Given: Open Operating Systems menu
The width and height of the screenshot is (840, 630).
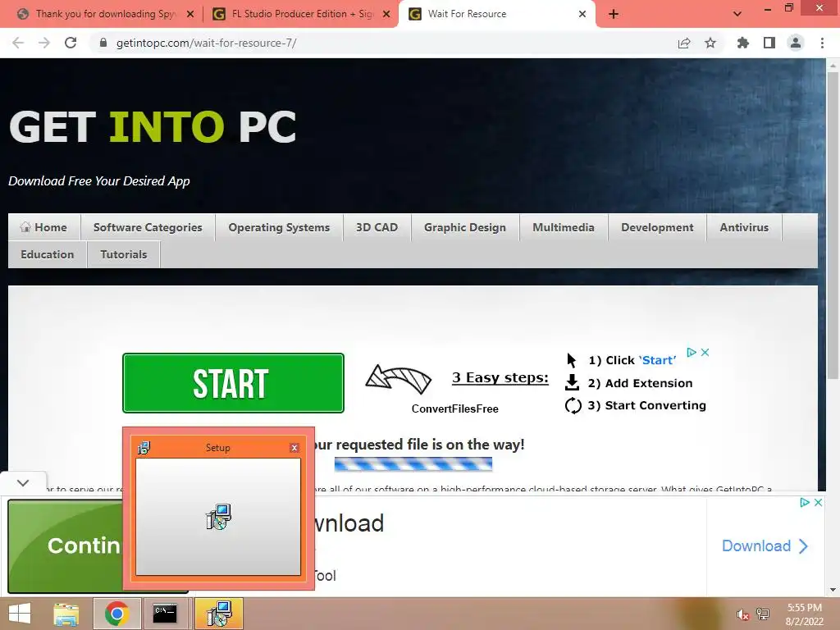Looking at the screenshot, I should [279, 227].
